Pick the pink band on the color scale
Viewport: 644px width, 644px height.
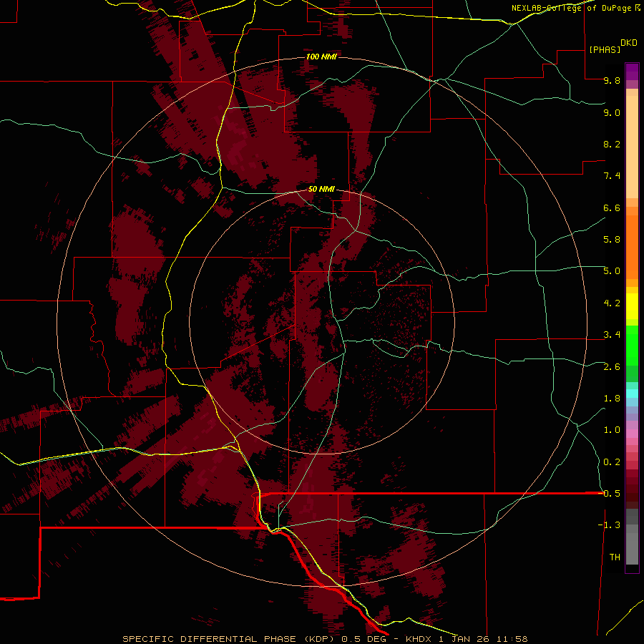(632, 434)
